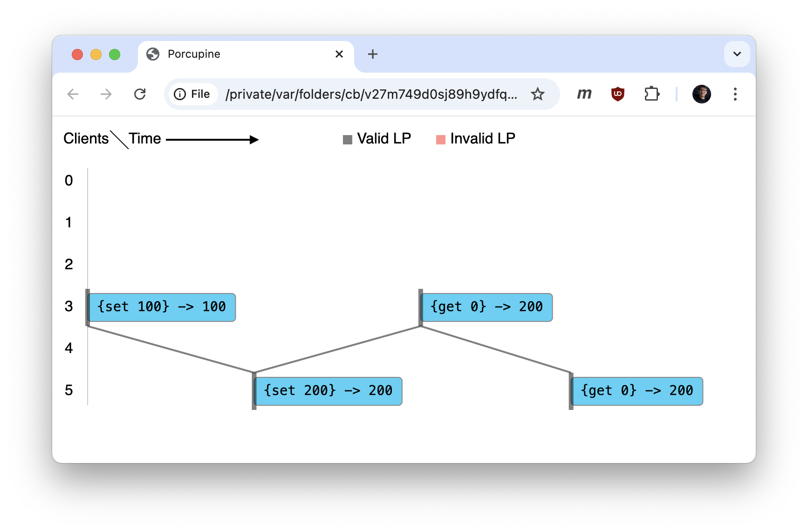Click linearization marker on client 5's get
The height and width of the screenshot is (532, 808).
tap(571, 391)
